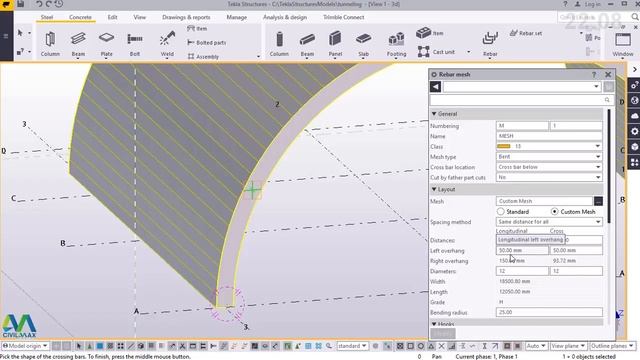Select the concrete Slab tool
640x360 pixels.
point(363,44)
